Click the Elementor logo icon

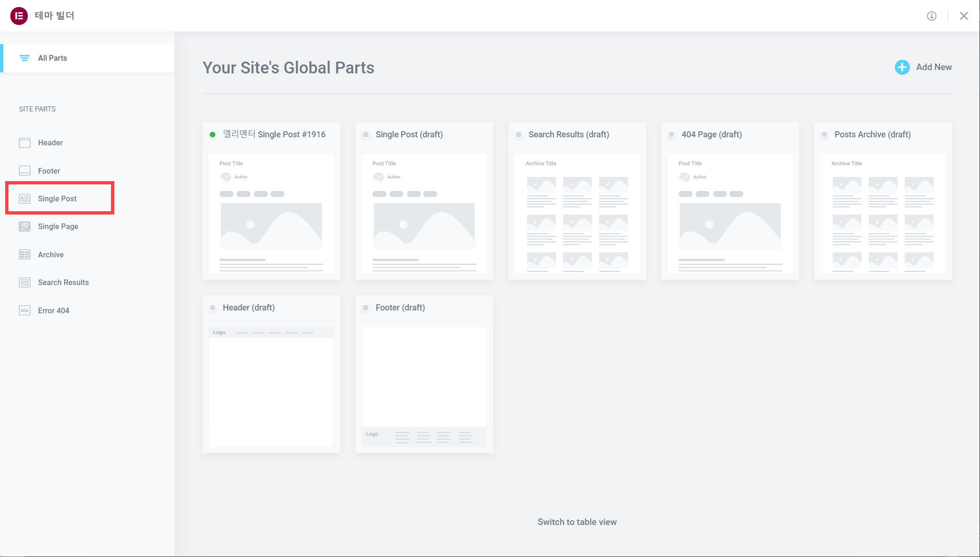point(19,16)
